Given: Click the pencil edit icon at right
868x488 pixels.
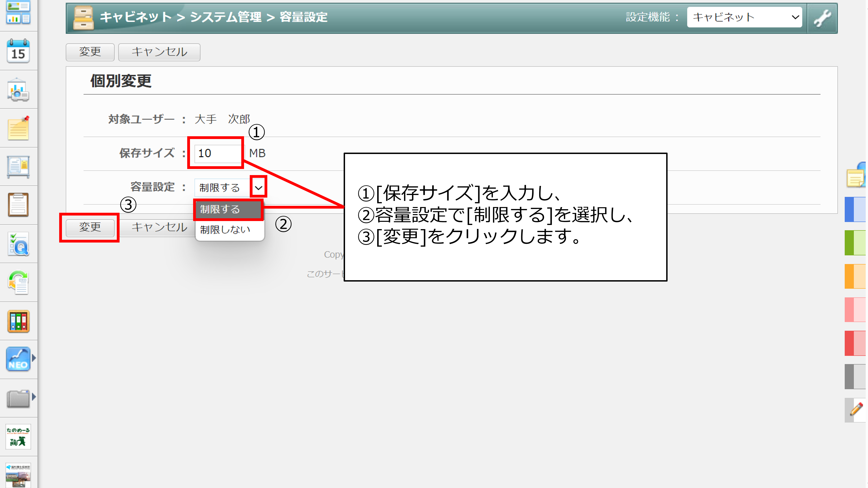Looking at the screenshot, I should 856,410.
